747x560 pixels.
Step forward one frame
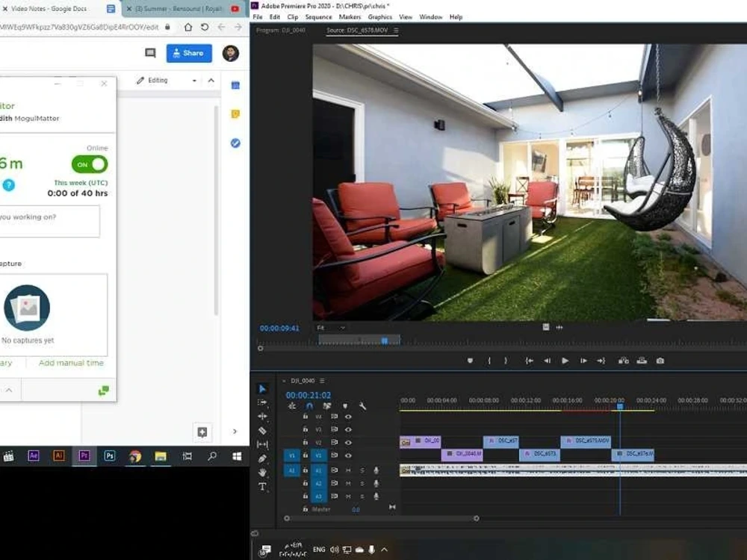point(583,361)
